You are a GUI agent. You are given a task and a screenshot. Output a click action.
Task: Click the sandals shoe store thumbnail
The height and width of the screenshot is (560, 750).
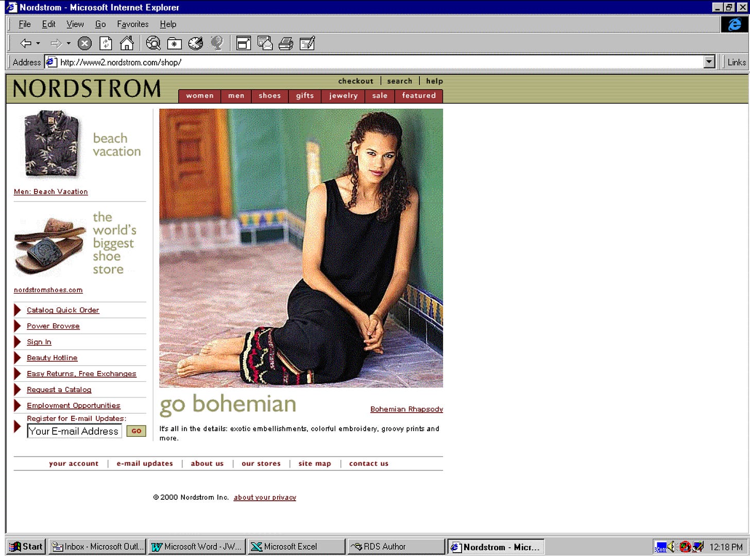coord(50,246)
